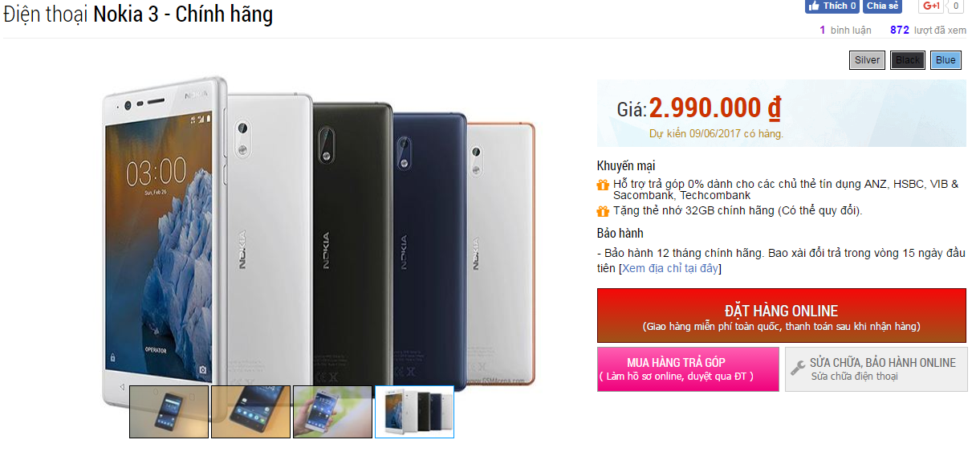Select the Silver color option

[867, 60]
